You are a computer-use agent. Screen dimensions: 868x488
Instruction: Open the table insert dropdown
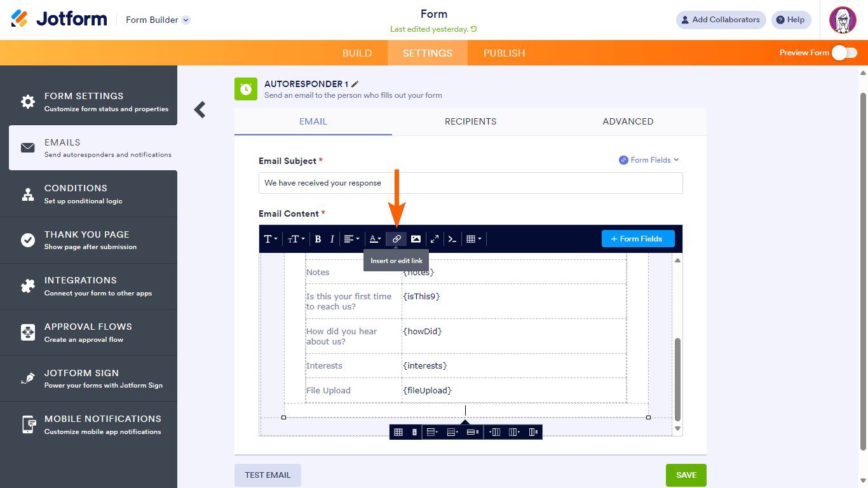pos(474,239)
